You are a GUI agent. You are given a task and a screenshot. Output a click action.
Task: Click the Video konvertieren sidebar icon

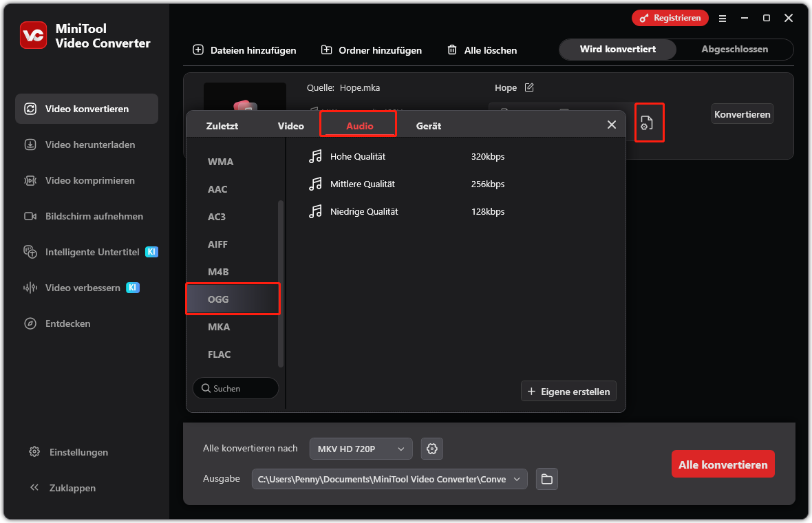tap(30, 109)
